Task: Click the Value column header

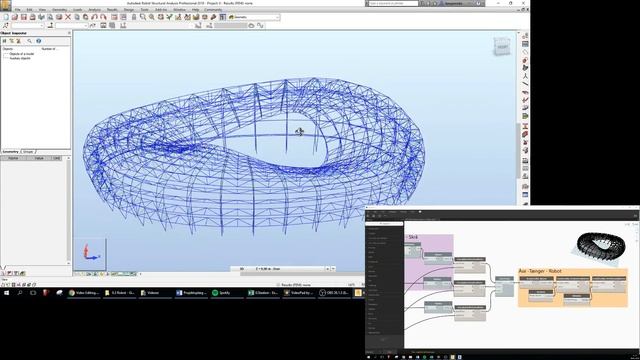Action: pyautogui.click(x=39, y=158)
